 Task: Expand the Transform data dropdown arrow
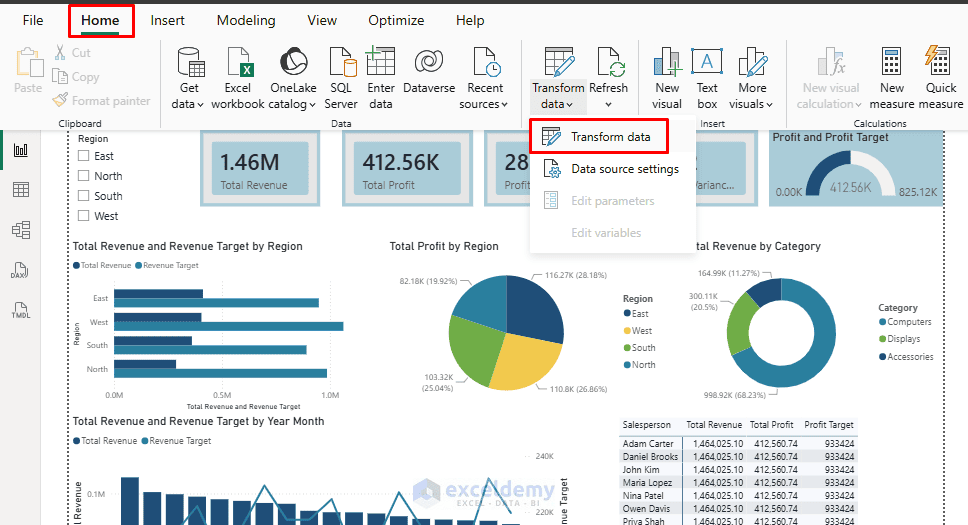pyautogui.click(x=569, y=105)
